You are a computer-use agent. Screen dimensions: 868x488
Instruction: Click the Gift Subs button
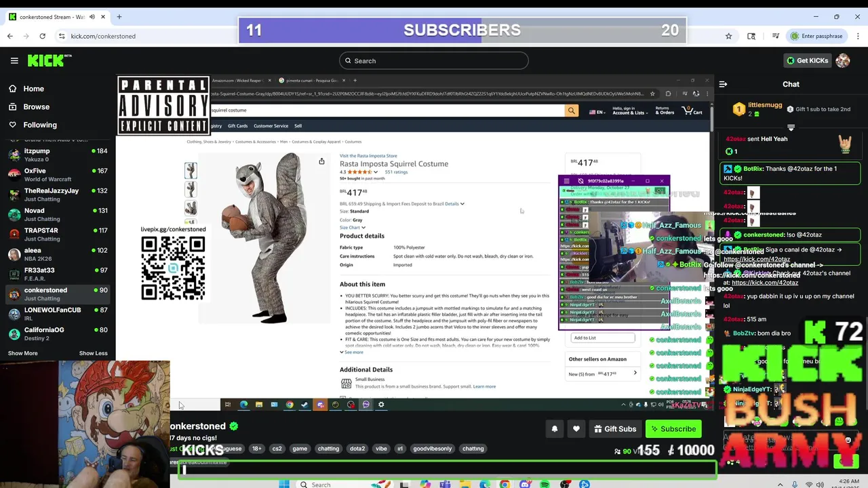tap(615, 429)
